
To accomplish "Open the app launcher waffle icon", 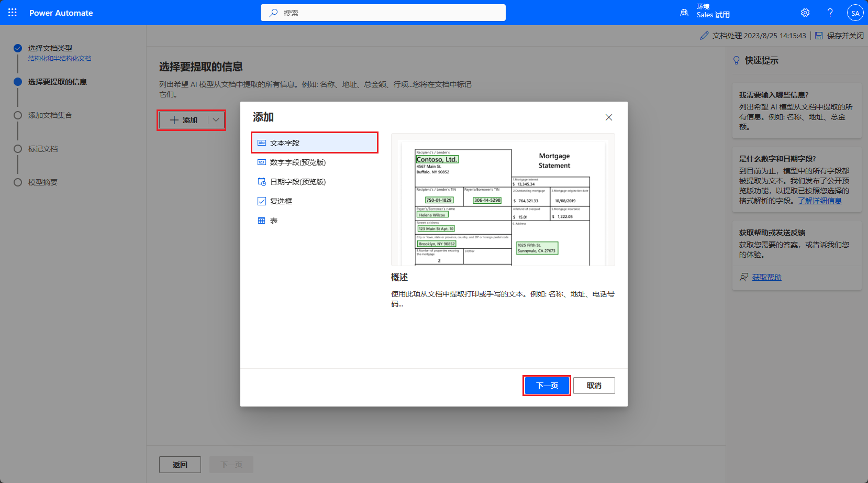I will [13, 13].
